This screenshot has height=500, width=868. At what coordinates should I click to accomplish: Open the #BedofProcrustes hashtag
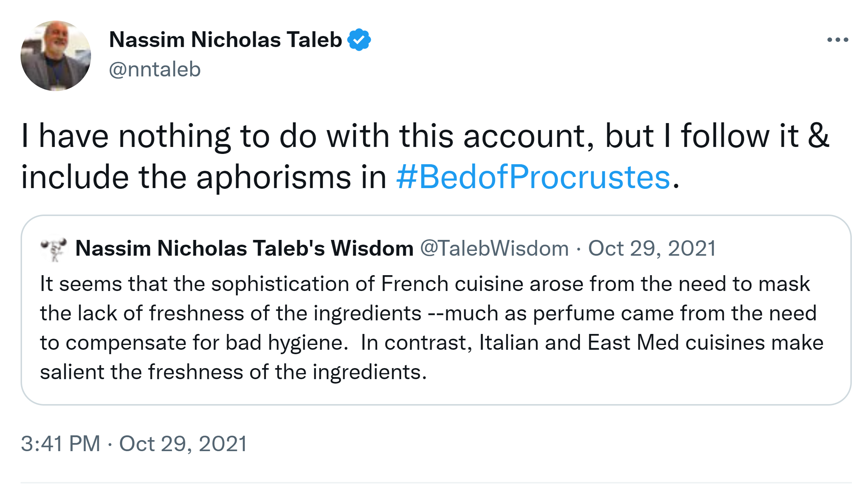533,177
